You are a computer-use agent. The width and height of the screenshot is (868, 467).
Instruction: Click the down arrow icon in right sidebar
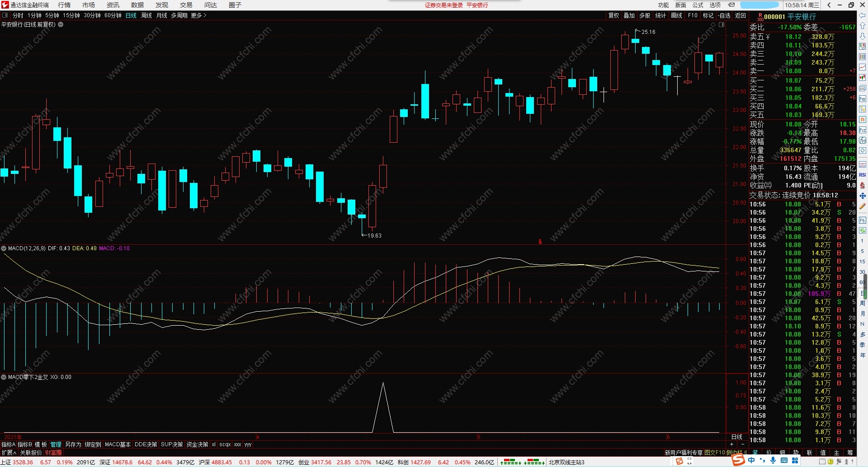pyautogui.click(x=863, y=36)
